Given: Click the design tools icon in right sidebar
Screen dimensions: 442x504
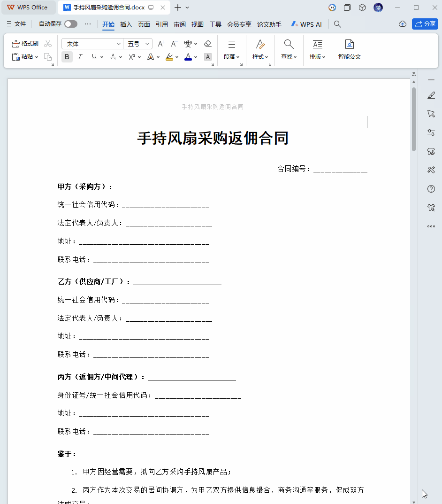Looking at the screenshot, I should pyautogui.click(x=431, y=170).
